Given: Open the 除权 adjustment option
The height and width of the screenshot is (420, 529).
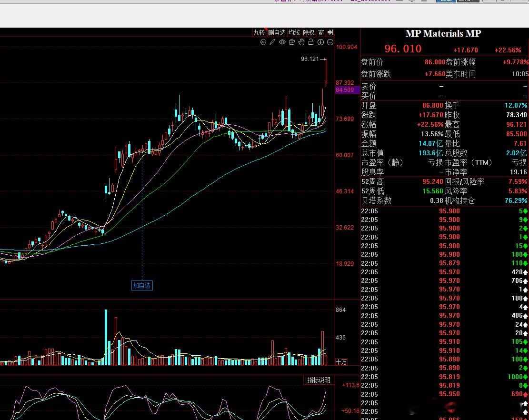Looking at the screenshot, I should click(x=309, y=32).
